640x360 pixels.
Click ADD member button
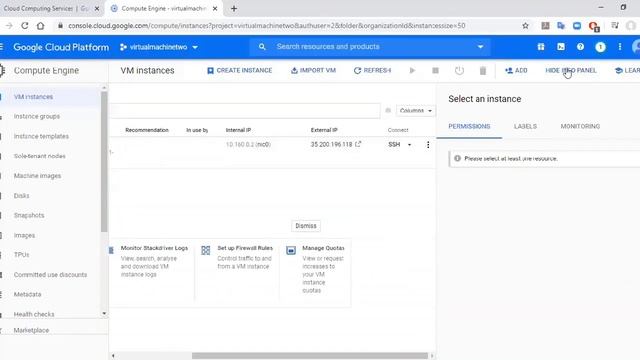point(516,71)
